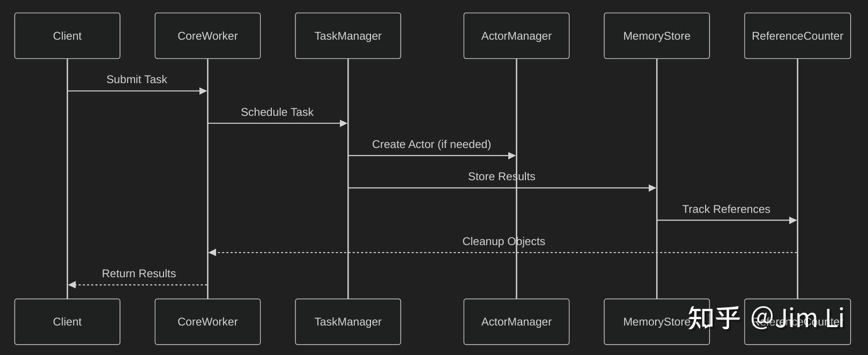Screen dimensions: 868x355
Task: Select the CoreWorker footer participant box
Action: 207,322
